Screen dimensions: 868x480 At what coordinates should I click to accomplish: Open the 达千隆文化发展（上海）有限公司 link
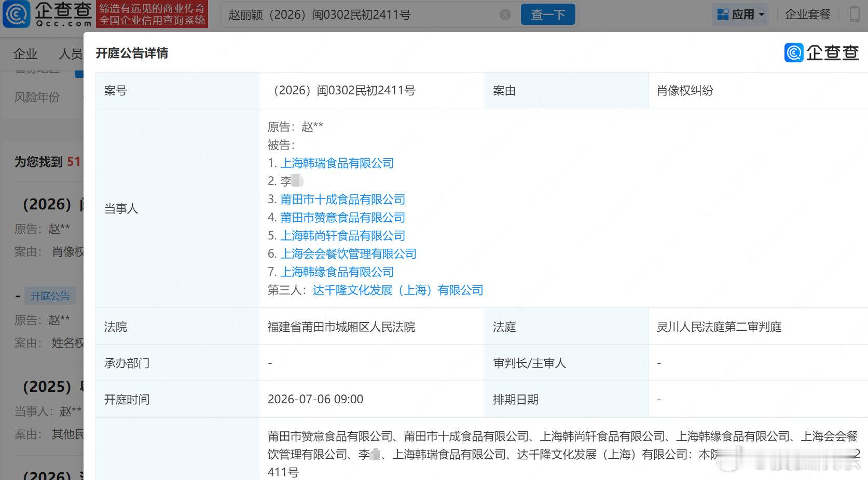(x=398, y=290)
